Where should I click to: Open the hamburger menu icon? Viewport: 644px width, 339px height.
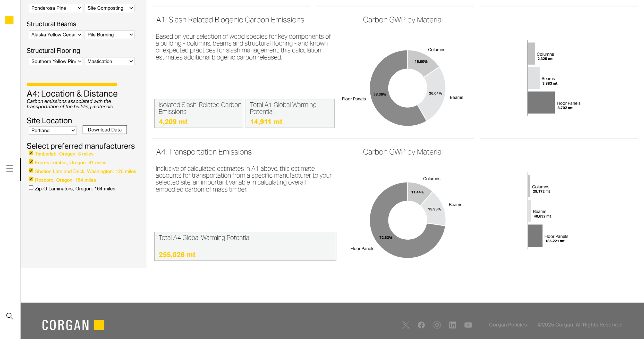click(x=10, y=168)
